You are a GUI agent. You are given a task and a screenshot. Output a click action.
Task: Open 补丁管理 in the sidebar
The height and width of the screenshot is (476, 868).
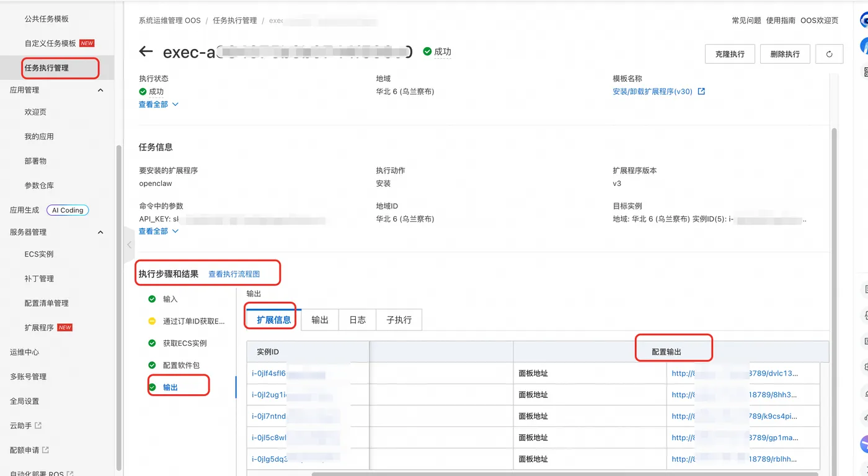tap(39, 278)
